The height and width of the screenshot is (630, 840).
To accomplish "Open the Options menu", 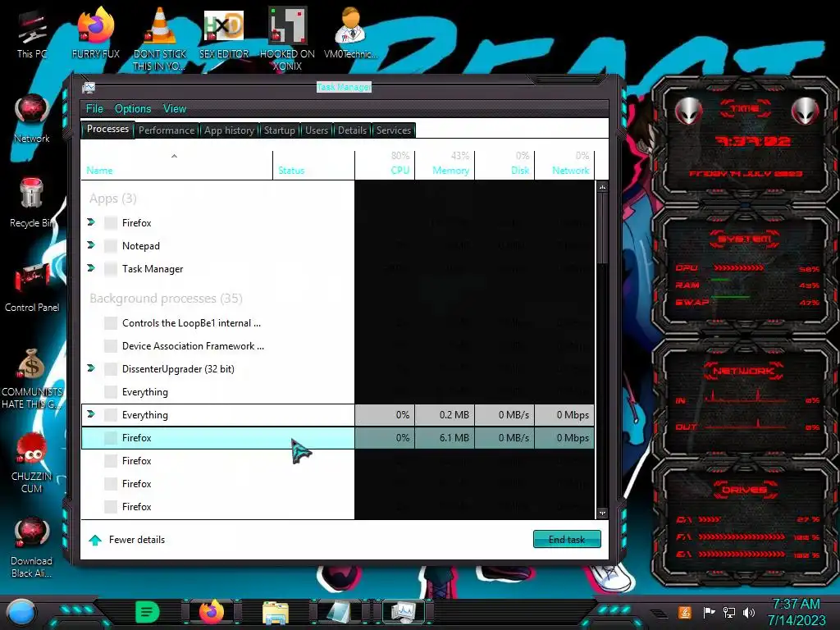I will pos(133,109).
